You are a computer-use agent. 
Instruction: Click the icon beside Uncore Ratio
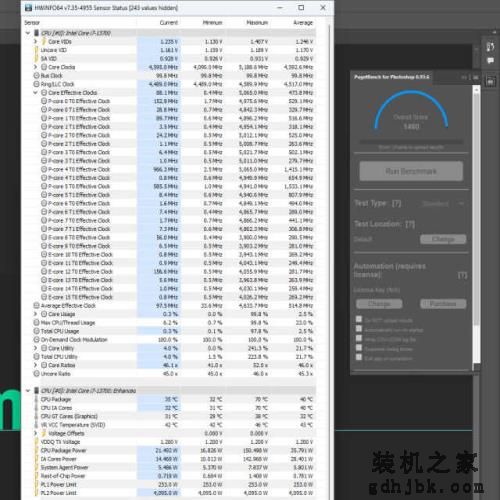[x=36, y=374]
